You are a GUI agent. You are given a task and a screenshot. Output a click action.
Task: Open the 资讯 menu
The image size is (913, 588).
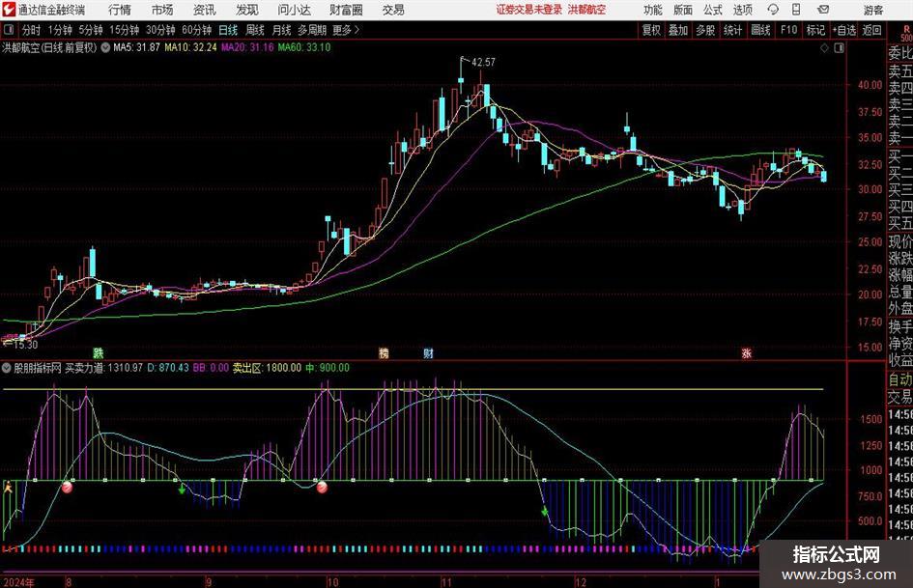pos(205,10)
